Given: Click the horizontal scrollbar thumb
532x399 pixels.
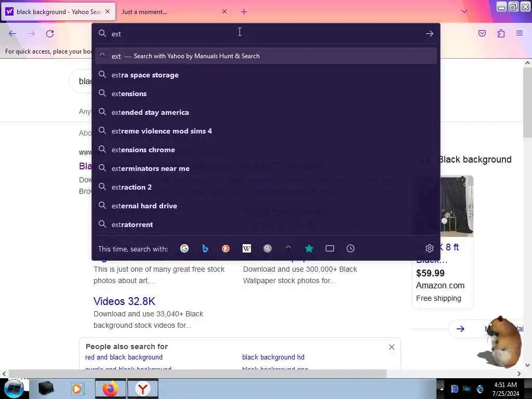Looking at the screenshot, I should click(197, 374).
